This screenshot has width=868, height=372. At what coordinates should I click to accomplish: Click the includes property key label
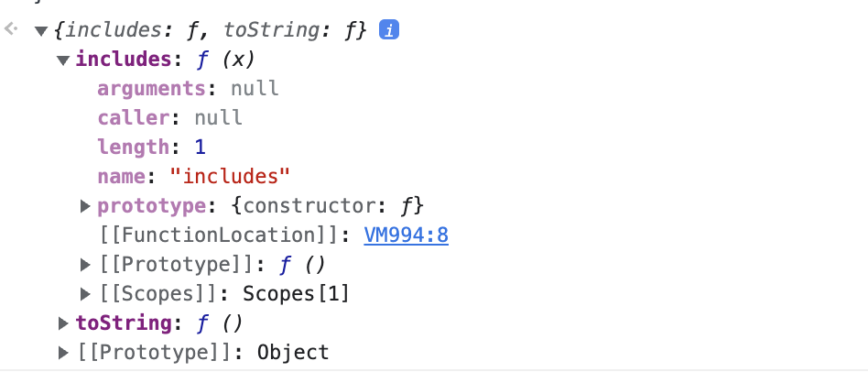(124, 60)
